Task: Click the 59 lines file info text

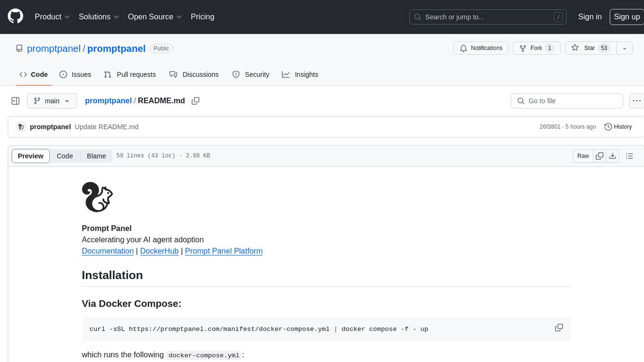Action: click(x=163, y=156)
